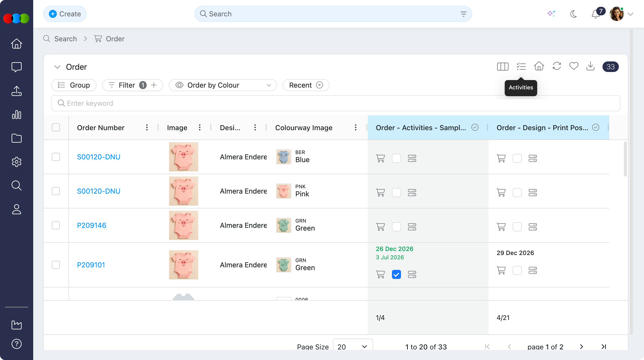Open the user profile sidebar icon
Screen dimensions: 644x360
click(x=17, y=209)
